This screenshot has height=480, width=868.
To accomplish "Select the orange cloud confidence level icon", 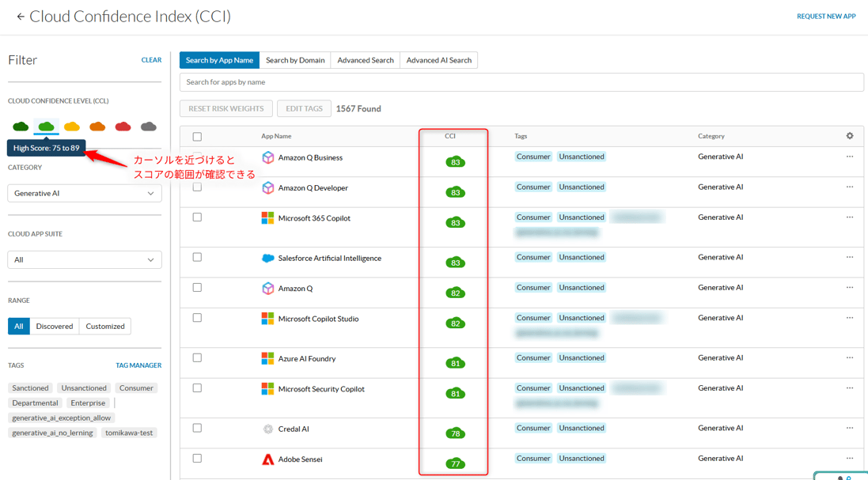I will point(97,127).
